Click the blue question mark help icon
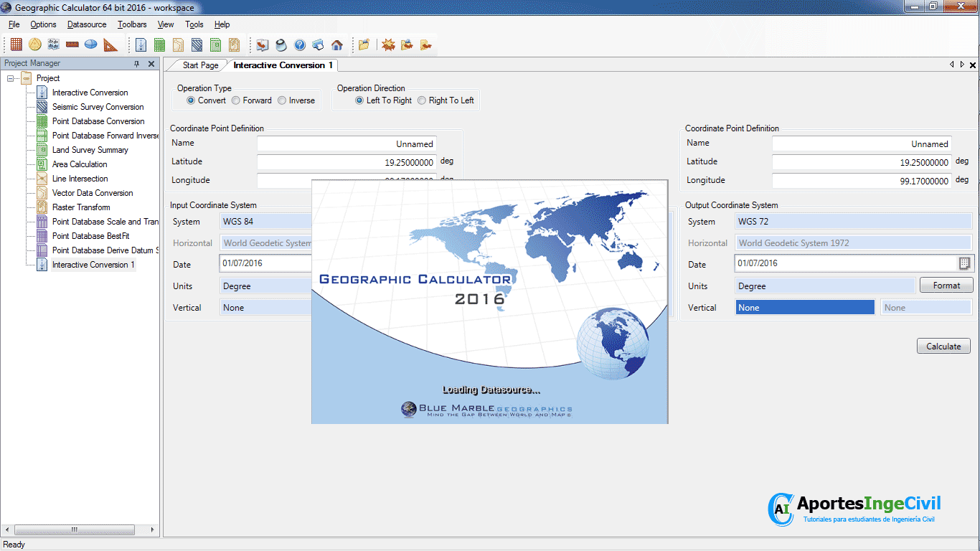The width and height of the screenshot is (980, 551). click(300, 44)
